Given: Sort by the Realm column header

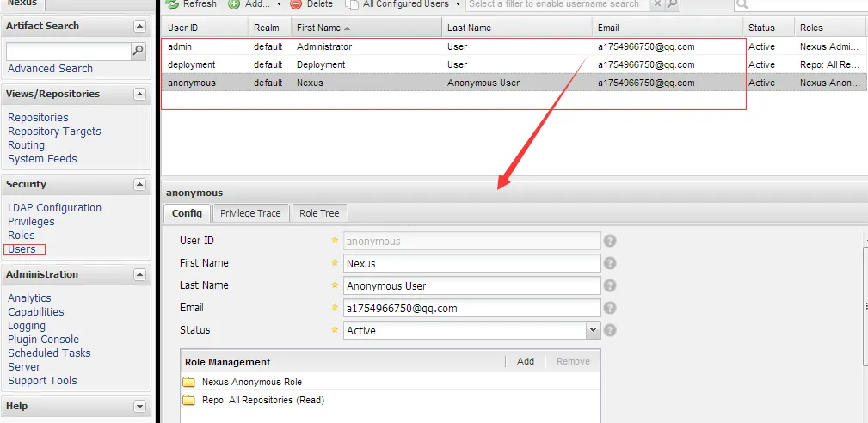Looking at the screenshot, I should (269, 28).
